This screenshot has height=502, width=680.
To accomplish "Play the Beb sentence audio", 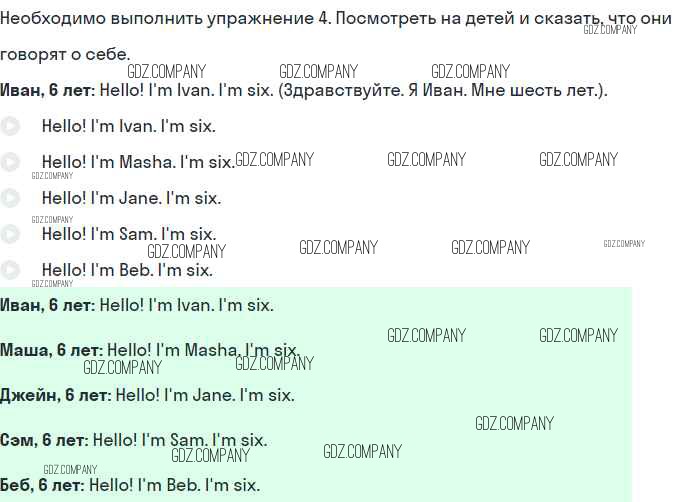I will tap(10, 270).
